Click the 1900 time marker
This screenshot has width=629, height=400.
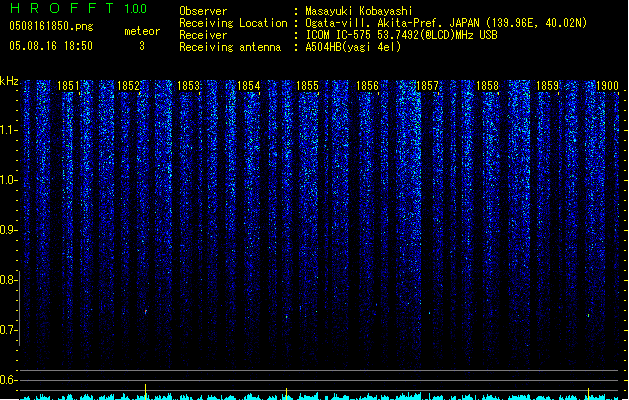(x=607, y=86)
